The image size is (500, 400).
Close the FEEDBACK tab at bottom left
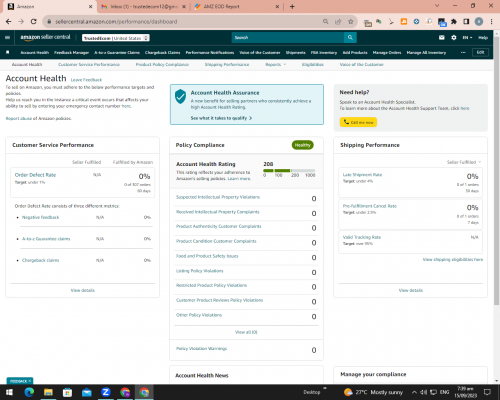pos(30,381)
